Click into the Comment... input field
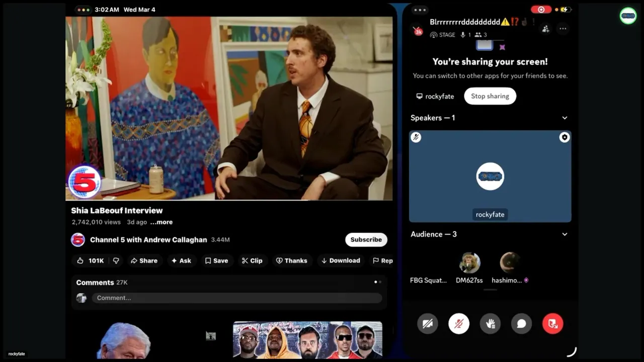644x362 pixels. [x=236, y=298]
